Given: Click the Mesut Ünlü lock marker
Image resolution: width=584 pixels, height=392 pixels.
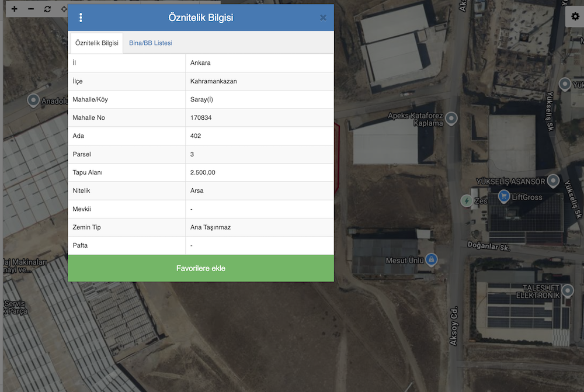Looking at the screenshot, I should point(432,259).
